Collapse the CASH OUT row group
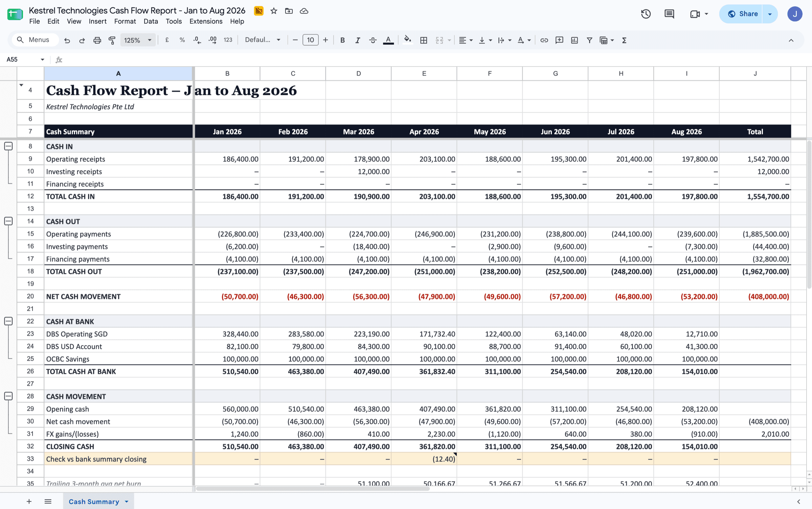This screenshot has width=812, height=509. pos(8,221)
